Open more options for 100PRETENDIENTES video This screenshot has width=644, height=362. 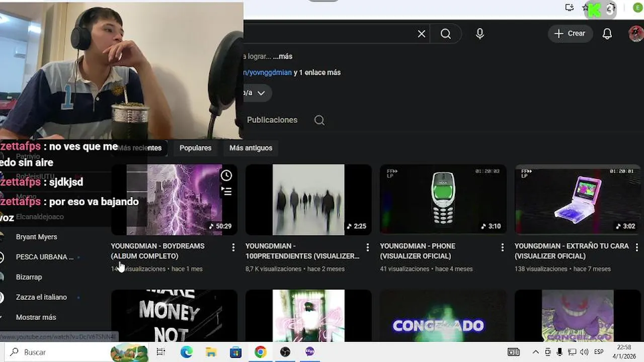coord(368,247)
